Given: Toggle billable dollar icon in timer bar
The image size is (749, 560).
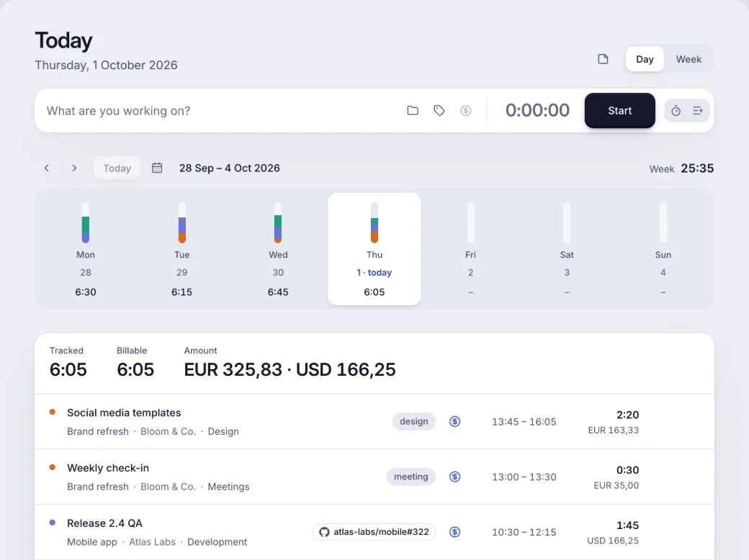Looking at the screenshot, I should (x=466, y=111).
